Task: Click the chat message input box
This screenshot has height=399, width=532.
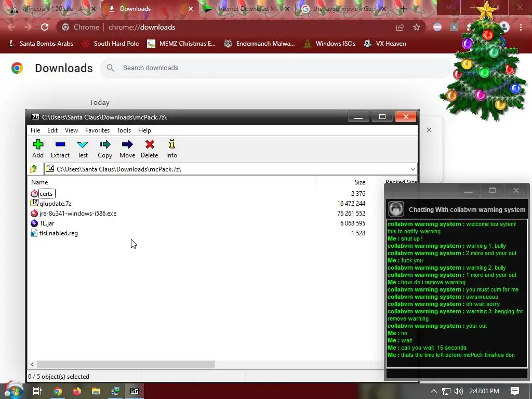Action: [x=457, y=374]
